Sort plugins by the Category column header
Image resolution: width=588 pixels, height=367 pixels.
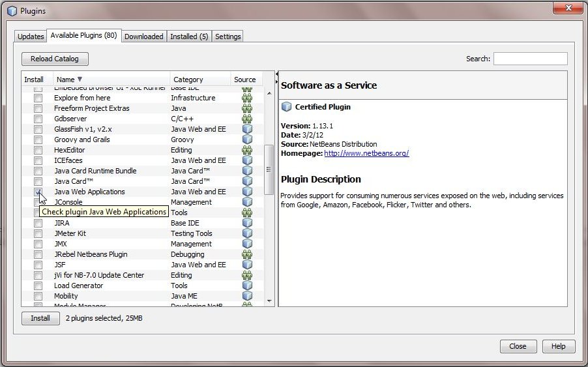pyautogui.click(x=200, y=80)
